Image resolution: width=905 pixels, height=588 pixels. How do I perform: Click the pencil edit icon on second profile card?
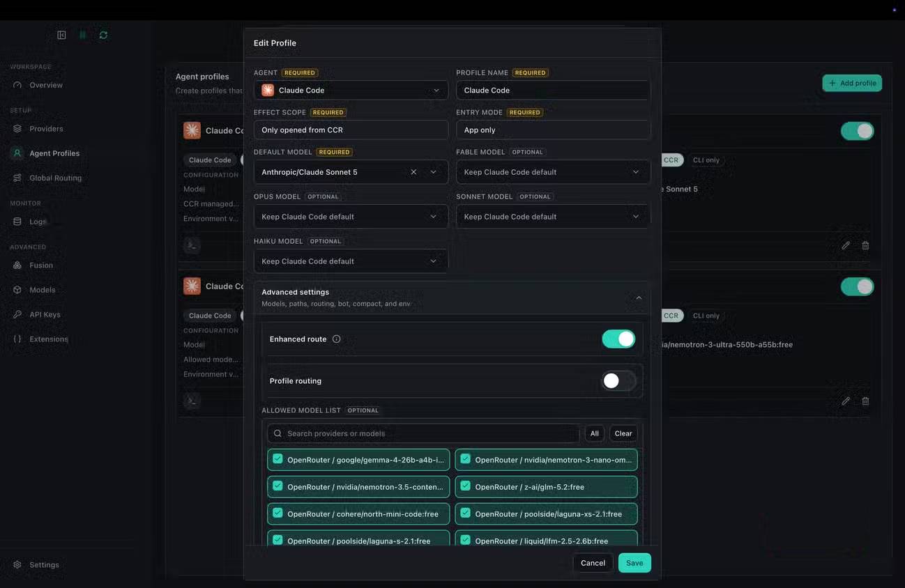(x=846, y=401)
